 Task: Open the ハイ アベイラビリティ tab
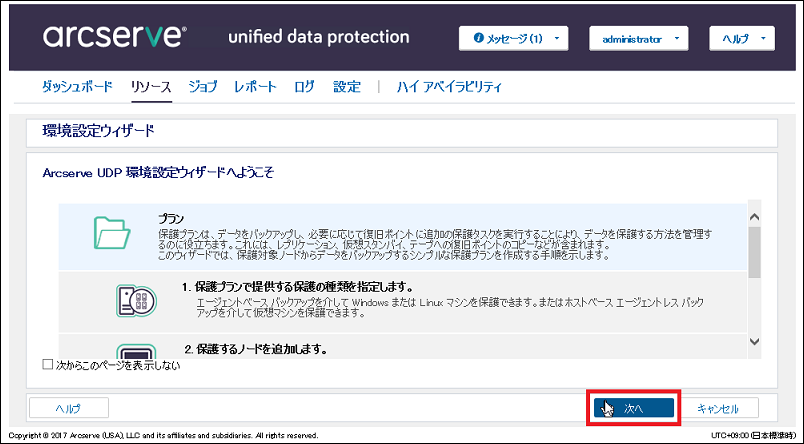tap(449, 87)
